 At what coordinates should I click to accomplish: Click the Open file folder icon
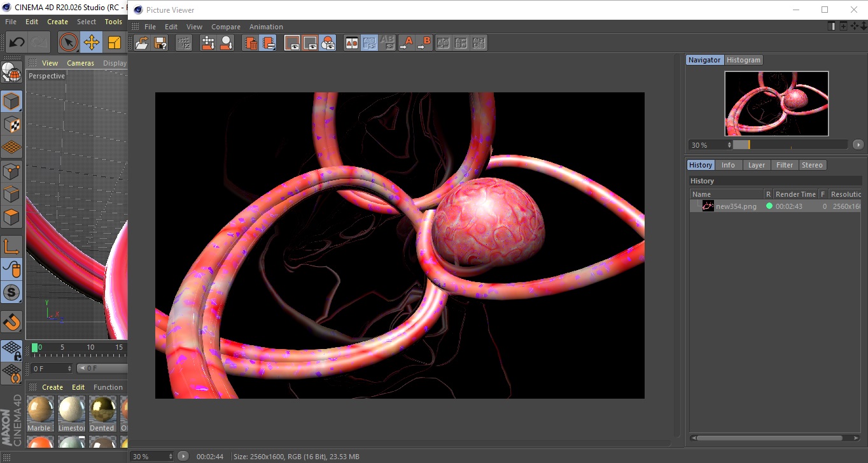(142, 43)
